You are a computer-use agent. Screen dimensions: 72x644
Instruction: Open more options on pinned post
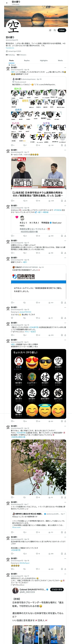click(65, 68)
